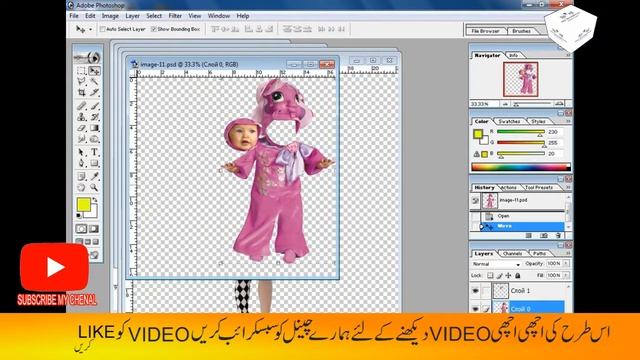Create new document from current state
This screenshot has height=360, width=640.
pyautogui.click(x=529, y=236)
